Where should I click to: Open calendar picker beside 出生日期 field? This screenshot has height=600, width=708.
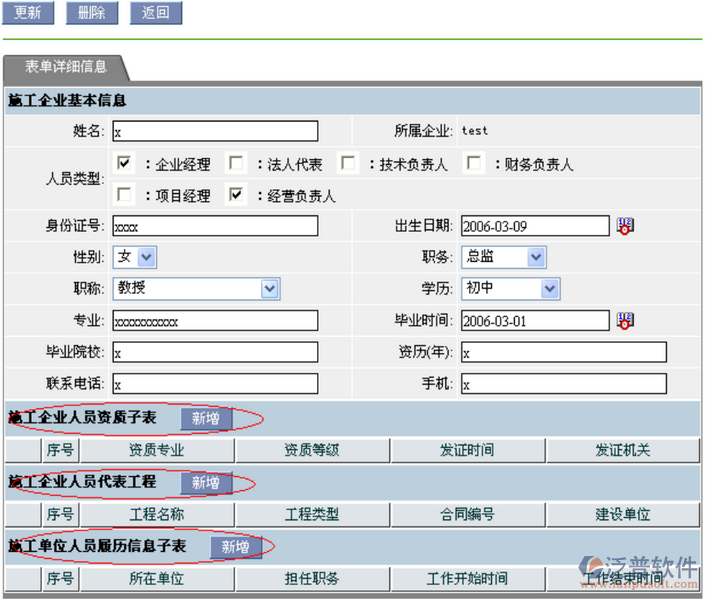(x=625, y=226)
